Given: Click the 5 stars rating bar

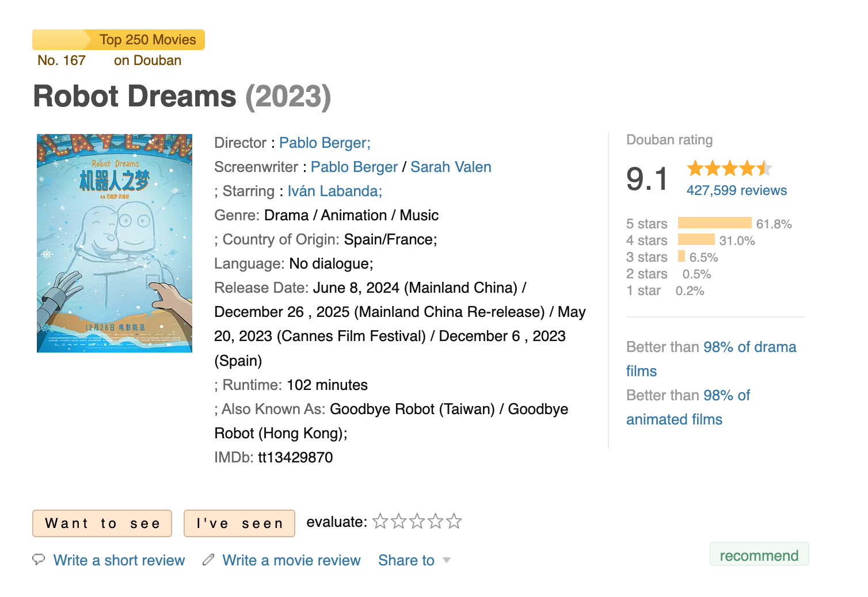Looking at the screenshot, I should [714, 223].
